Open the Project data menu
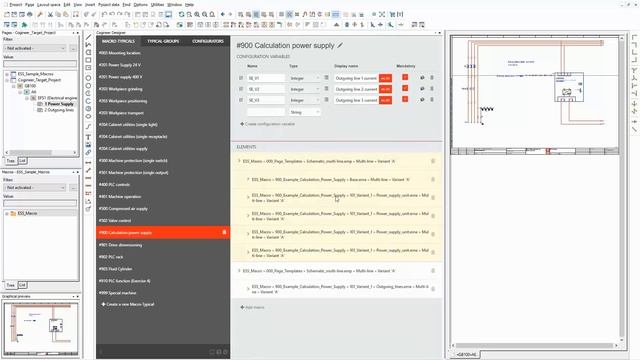640x360 pixels. pos(109,4)
